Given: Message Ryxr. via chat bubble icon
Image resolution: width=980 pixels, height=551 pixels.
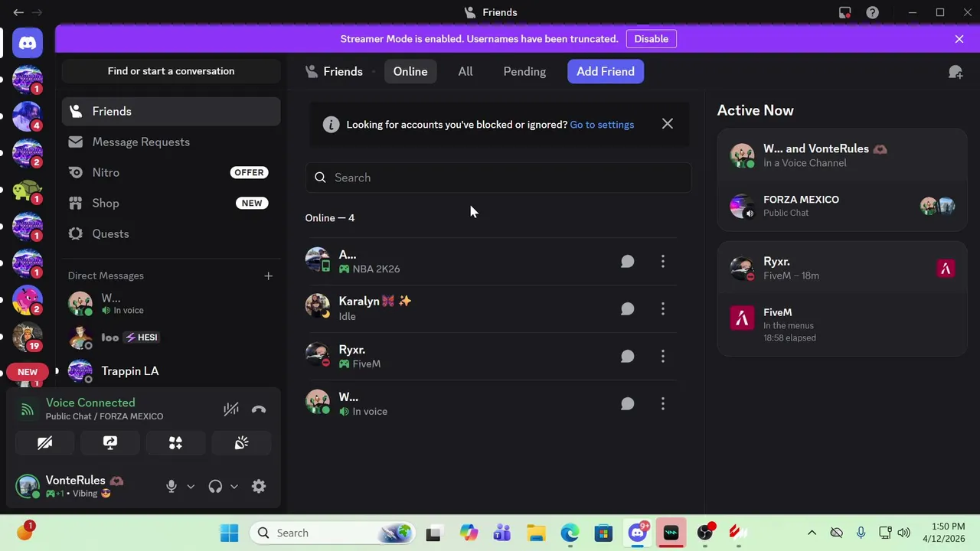Looking at the screenshot, I should point(627,357).
